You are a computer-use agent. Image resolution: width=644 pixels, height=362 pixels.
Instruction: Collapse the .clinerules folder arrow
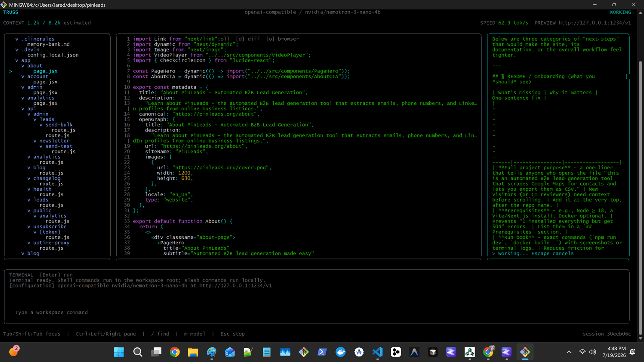(x=17, y=39)
